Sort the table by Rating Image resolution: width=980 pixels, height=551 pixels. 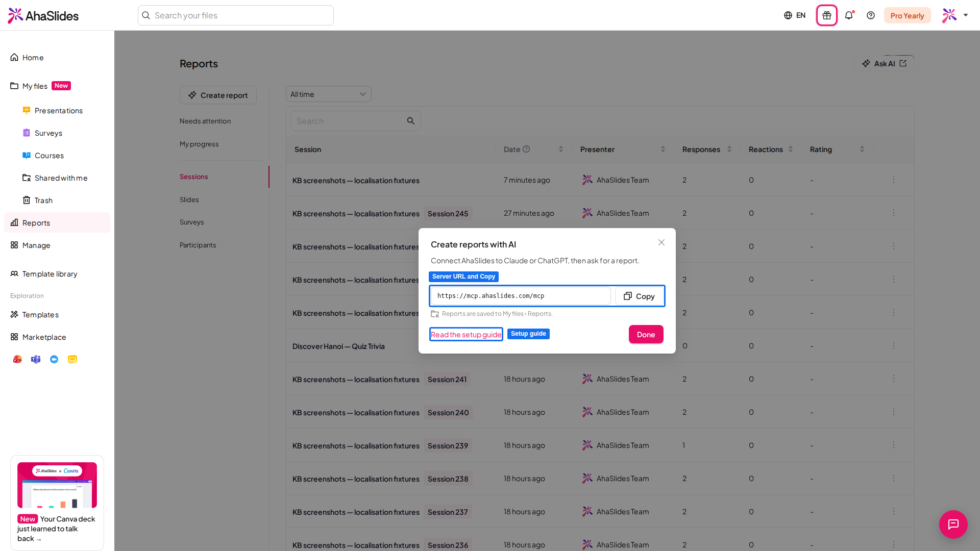point(862,149)
